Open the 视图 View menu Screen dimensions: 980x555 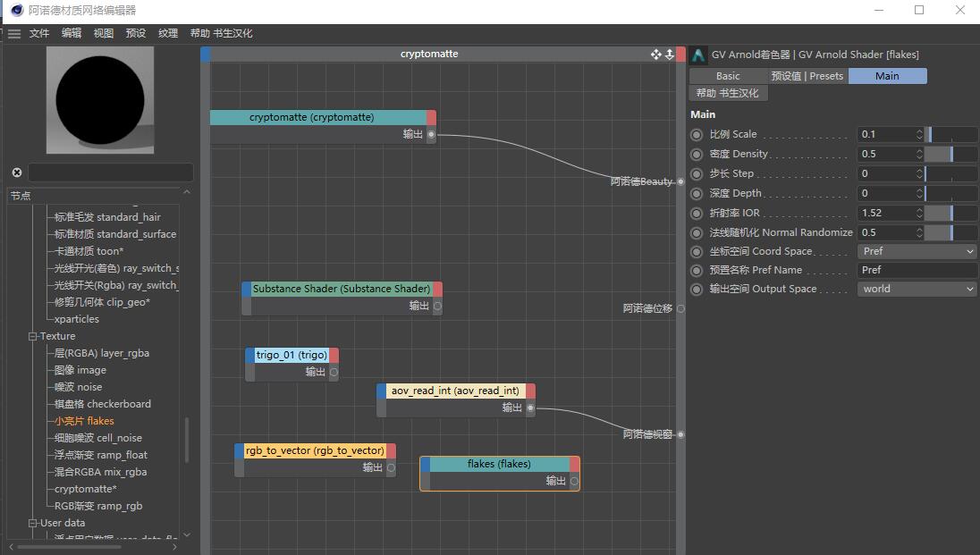(x=104, y=33)
